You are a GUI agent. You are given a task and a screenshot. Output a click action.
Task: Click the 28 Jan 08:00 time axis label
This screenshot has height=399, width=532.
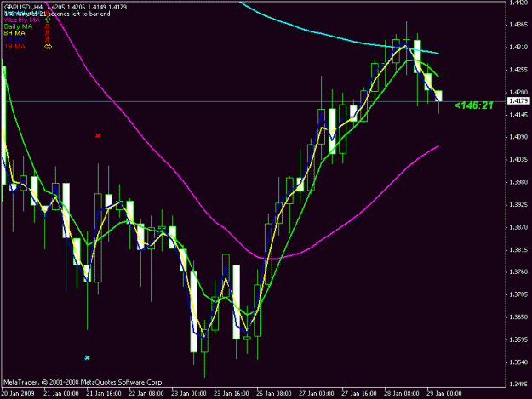(x=402, y=393)
